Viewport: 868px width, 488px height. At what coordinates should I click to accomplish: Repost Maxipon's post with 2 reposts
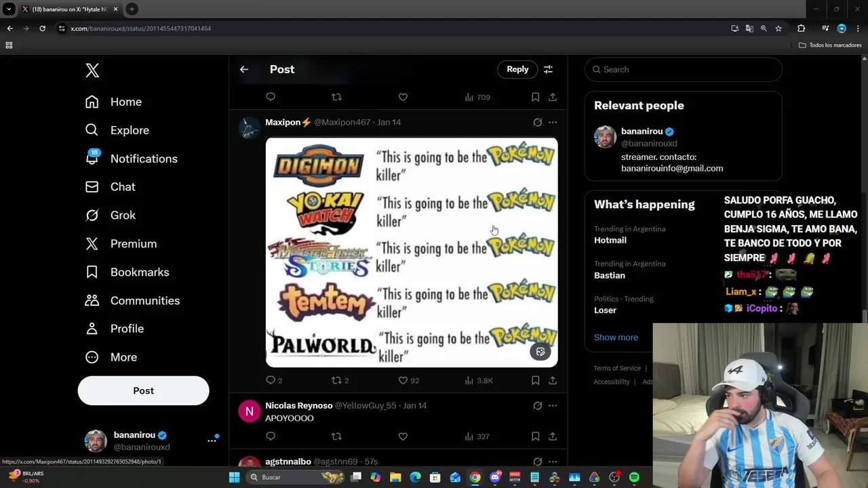pyautogui.click(x=340, y=380)
